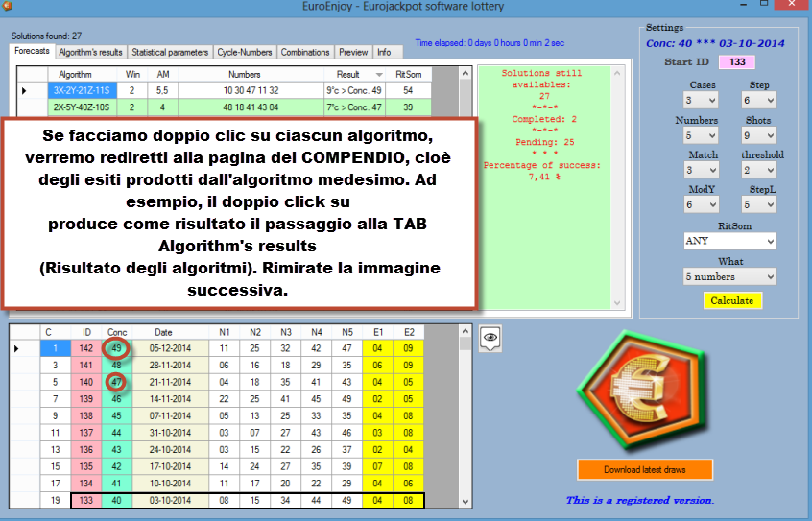Screen dimensions: 812x521
Task: Select the 2X-5Y-40Z-10S algorithm cell
Action: click(x=83, y=107)
